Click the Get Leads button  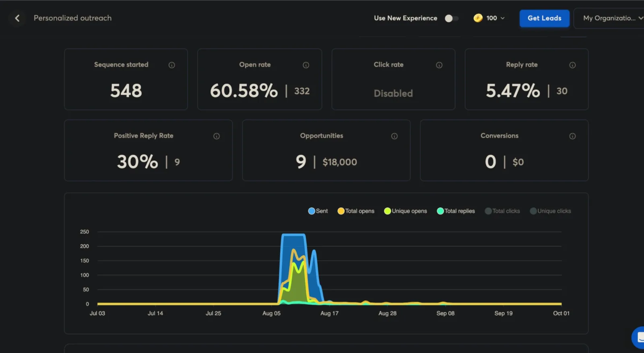coord(544,18)
